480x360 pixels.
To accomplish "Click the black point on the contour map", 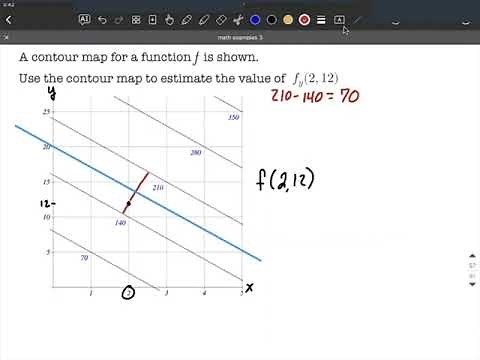I will [129, 203].
